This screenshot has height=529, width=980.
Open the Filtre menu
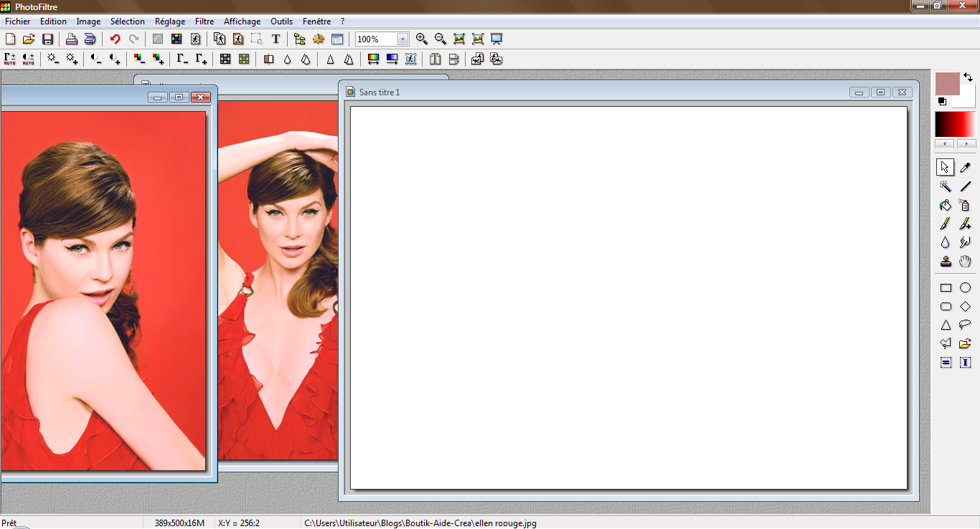click(204, 22)
